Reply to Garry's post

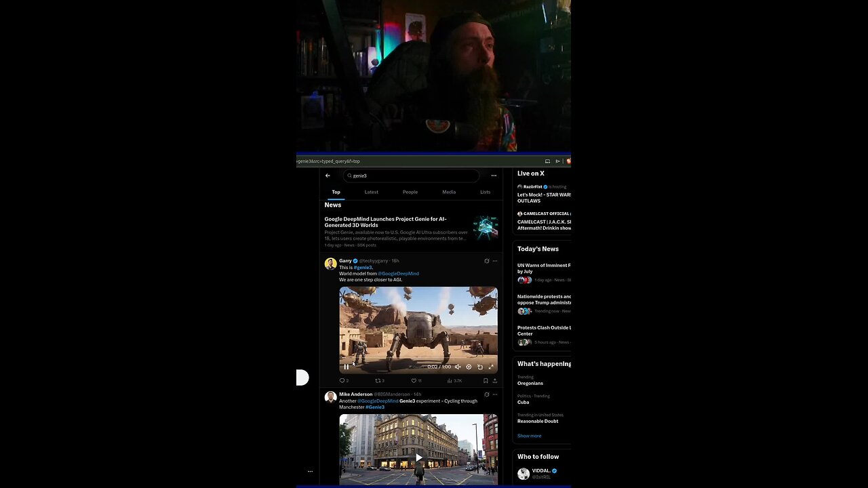point(343,381)
